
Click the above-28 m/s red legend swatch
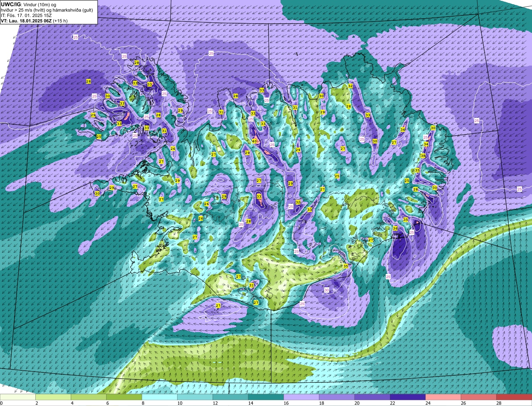coord(514,397)
